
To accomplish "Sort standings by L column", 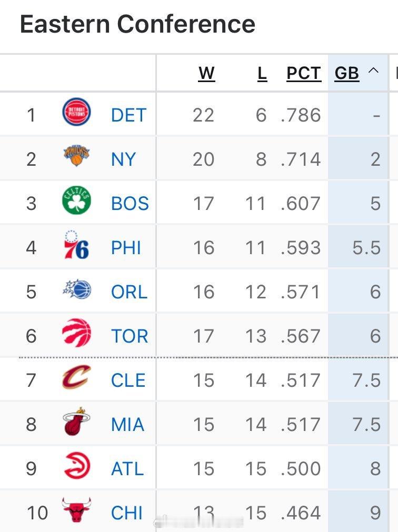I will 262,74.
